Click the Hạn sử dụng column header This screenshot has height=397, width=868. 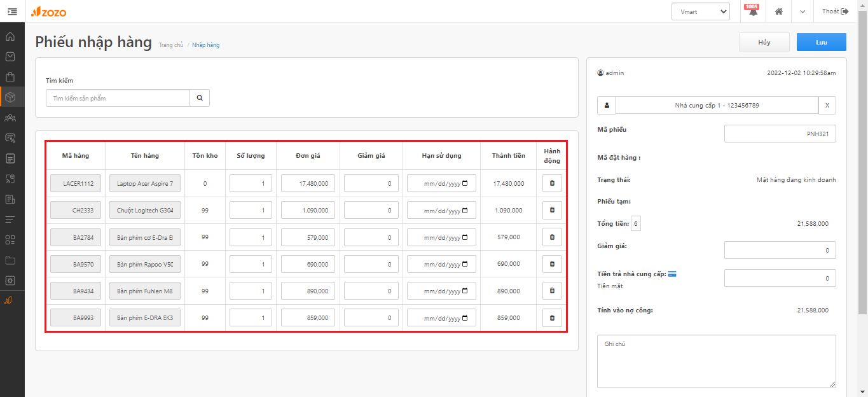441,156
